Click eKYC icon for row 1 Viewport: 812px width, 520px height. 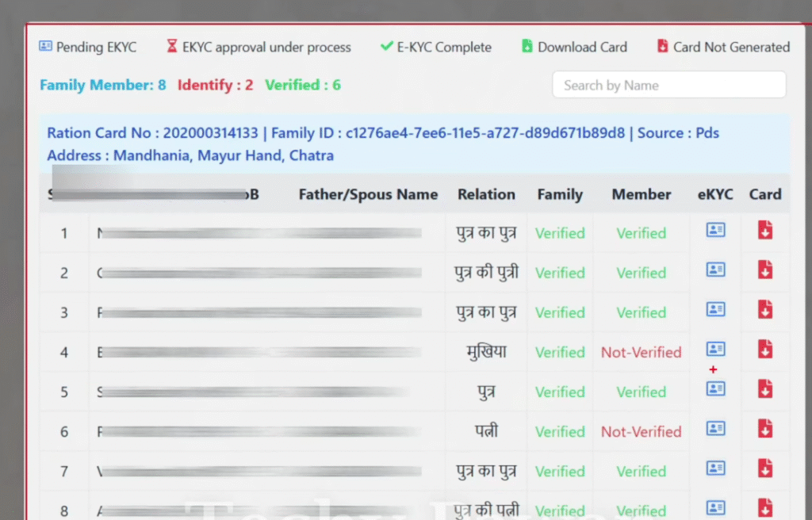pyautogui.click(x=715, y=231)
